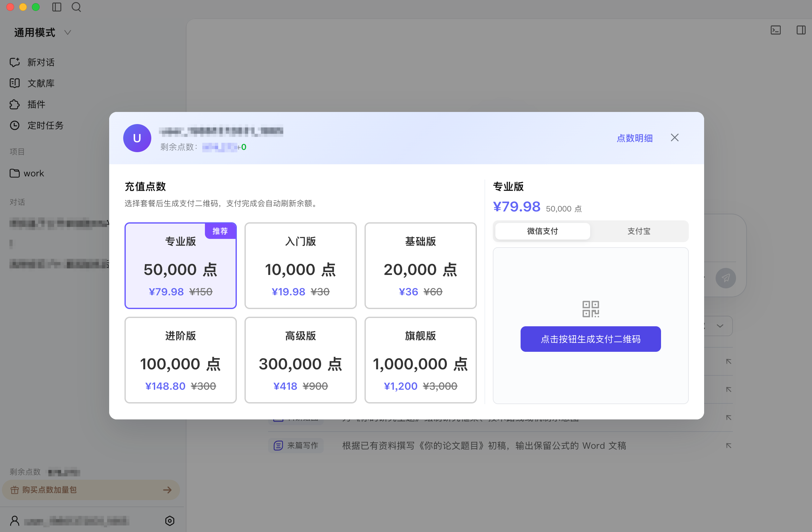Click the 新对话 new chat icon
The image size is (812, 532).
(15, 63)
